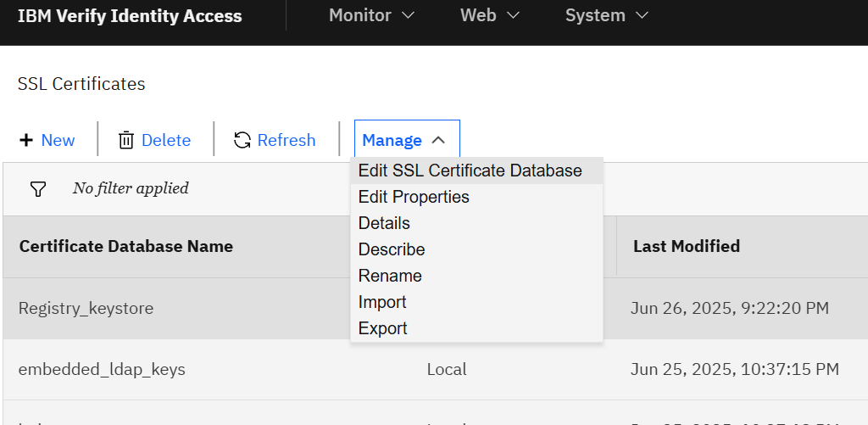Click the IBM Verify Identity Access title
Viewport: 868px width, 425px height.
pyautogui.click(x=130, y=16)
